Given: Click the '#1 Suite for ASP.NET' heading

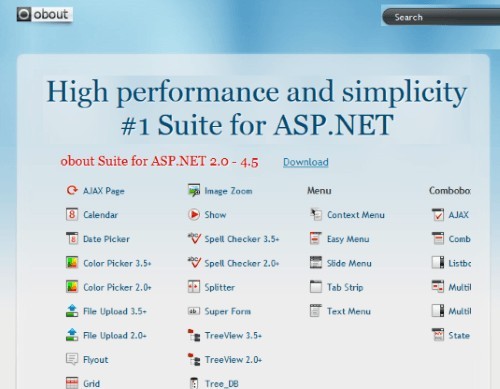Looking at the screenshot, I should pos(257,125).
